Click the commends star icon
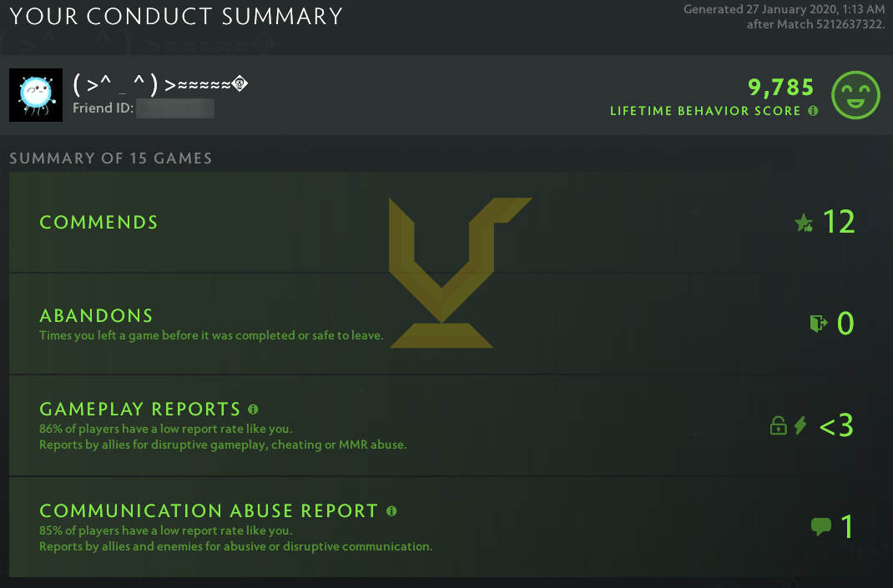893x588 pixels. [x=804, y=223]
